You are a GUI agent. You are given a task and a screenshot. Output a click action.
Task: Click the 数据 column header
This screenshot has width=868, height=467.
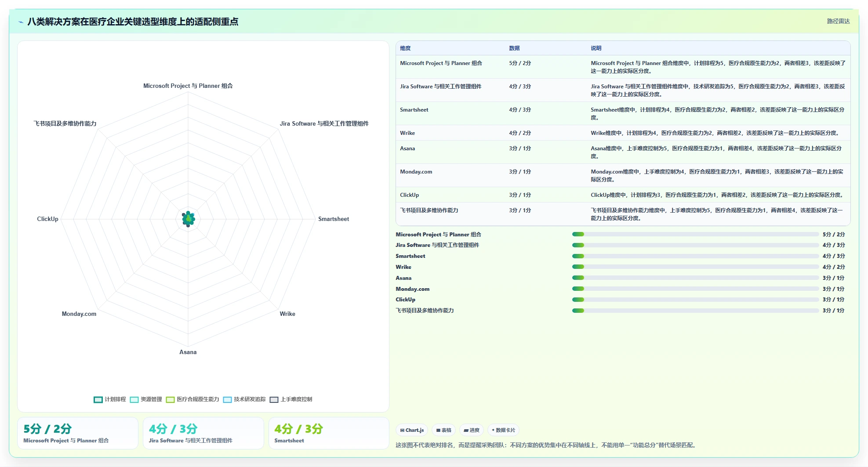pyautogui.click(x=514, y=48)
